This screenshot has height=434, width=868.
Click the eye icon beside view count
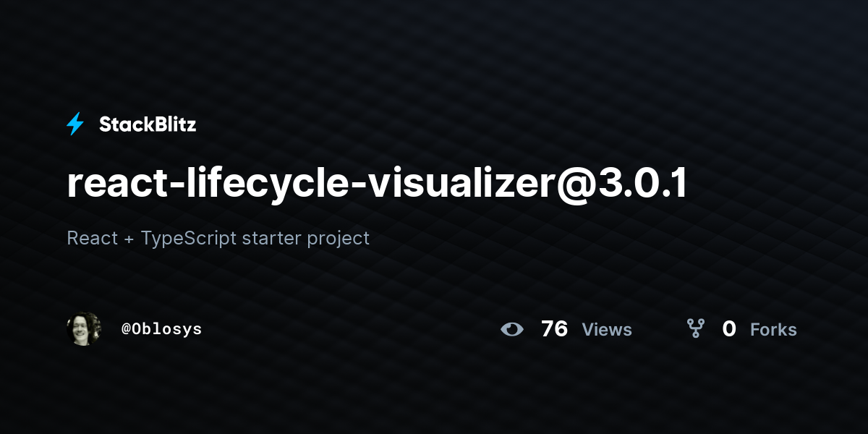512,330
